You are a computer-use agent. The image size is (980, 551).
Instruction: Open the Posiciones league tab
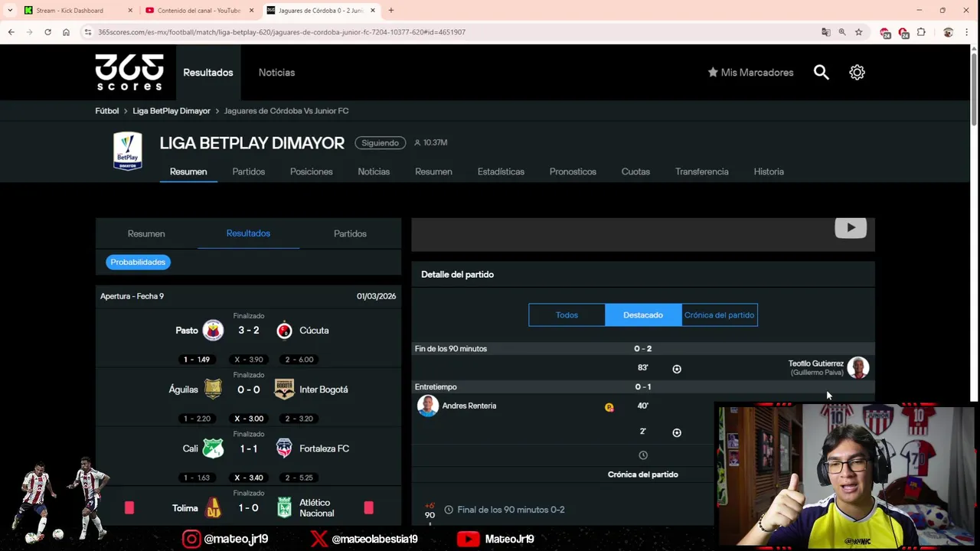pyautogui.click(x=312, y=171)
